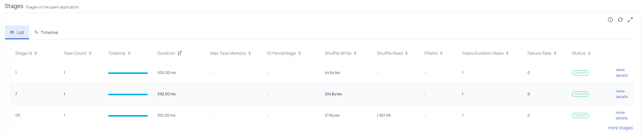The image size is (644, 137).
Task: Open more details for stage 131
Action: point(621,115)
